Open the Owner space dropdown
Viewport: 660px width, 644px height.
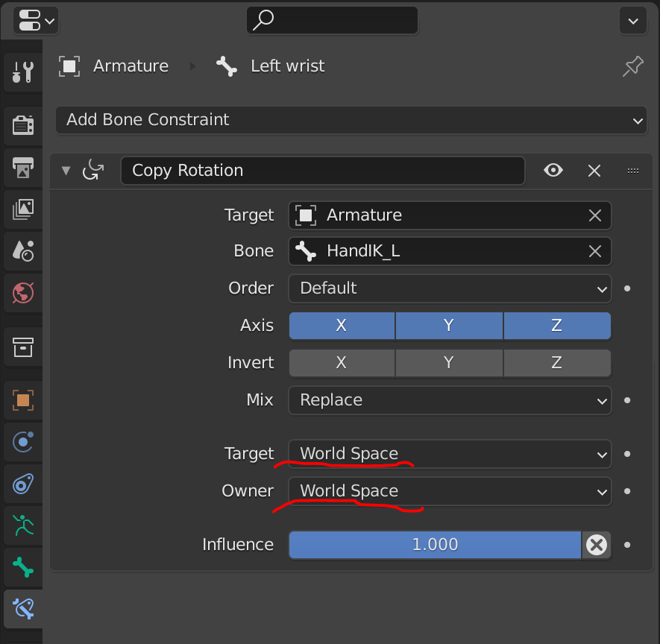(450, 491)
